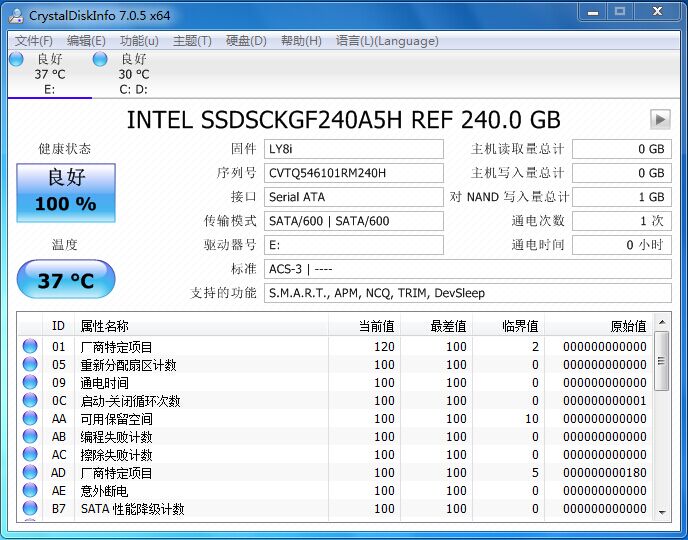Open the 编辑(E) menu
Screen dimensions: 688x540
(x=86, y=41)
